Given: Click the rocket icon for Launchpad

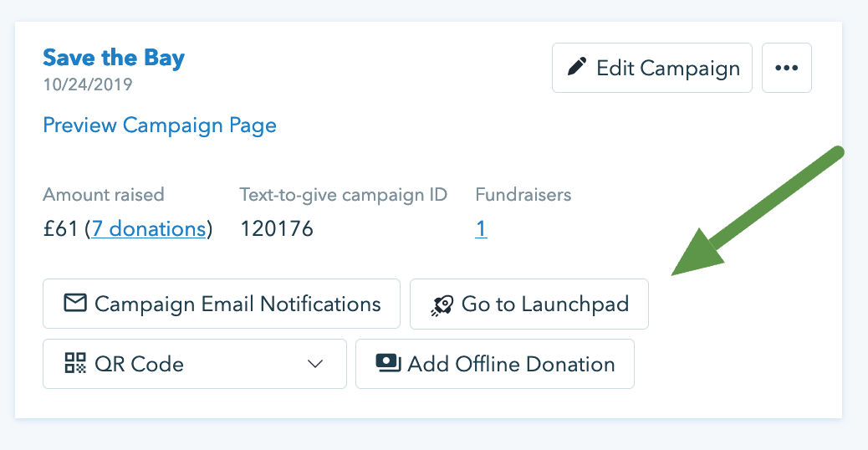Looking at the screenshot, I should 442,304.
